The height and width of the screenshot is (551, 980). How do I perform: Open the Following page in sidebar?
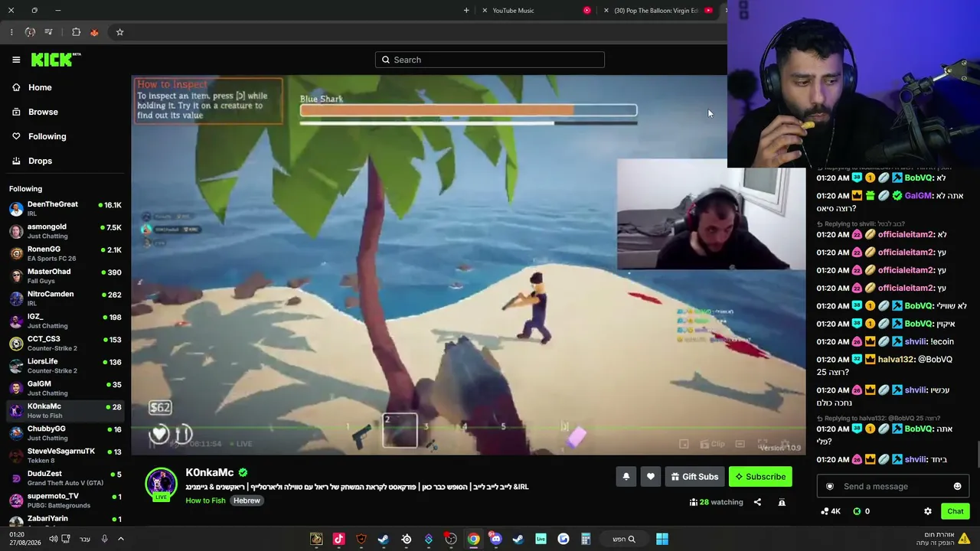click(x=38, y=136)
